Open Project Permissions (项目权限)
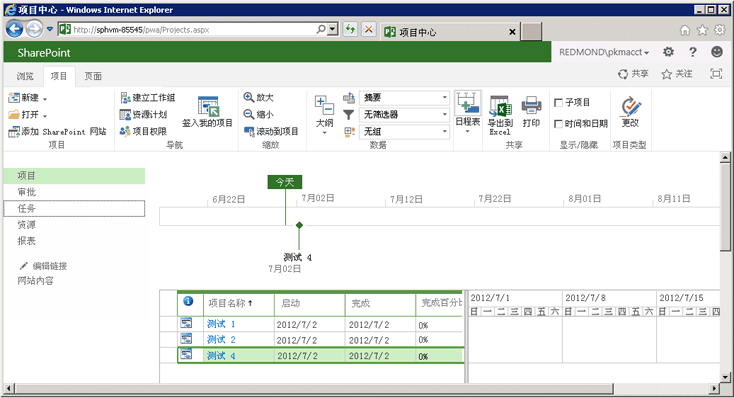The width and height of the screenshot is (734, 398). tap(143, 132)
